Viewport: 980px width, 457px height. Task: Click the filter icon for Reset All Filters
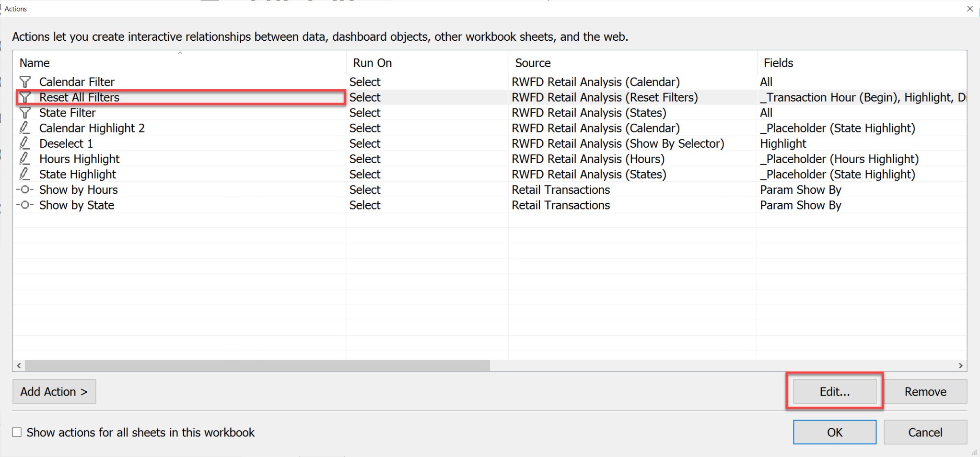(x=25, y=97)
